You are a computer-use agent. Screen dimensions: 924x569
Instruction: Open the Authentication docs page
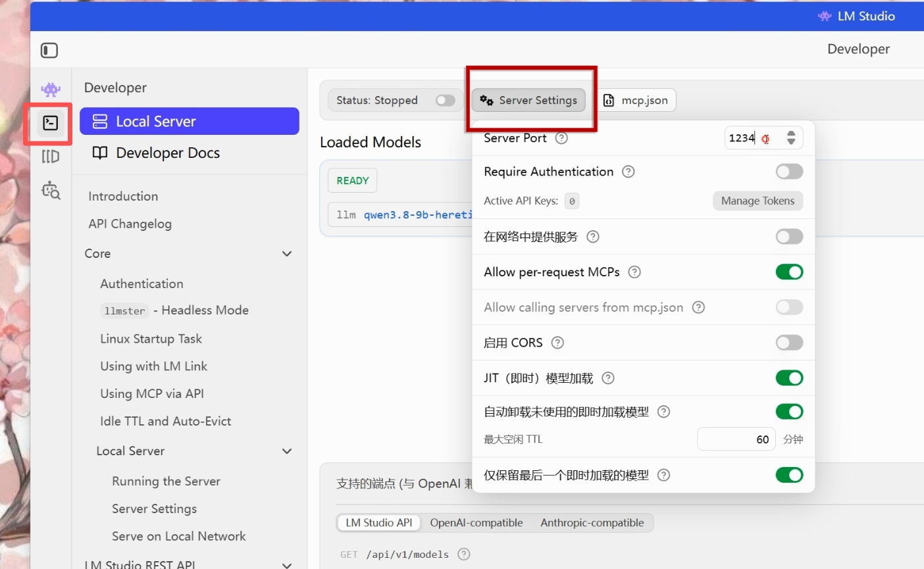141,284
